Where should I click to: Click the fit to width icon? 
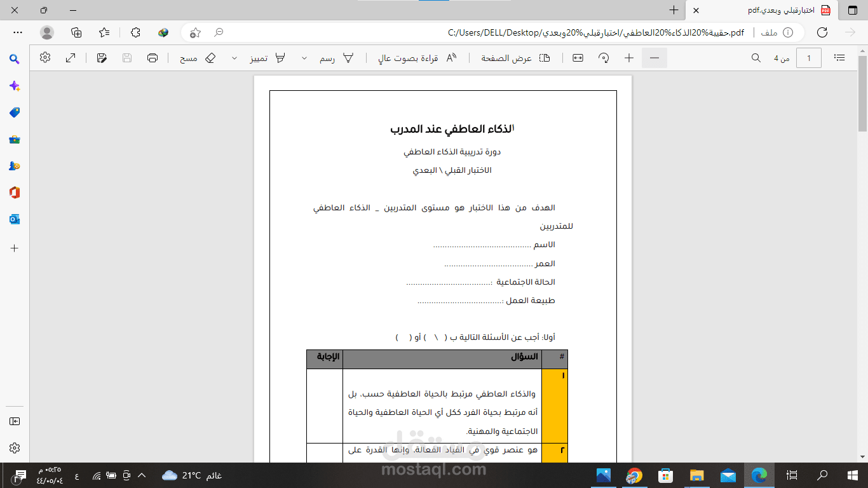click(578, 58)
